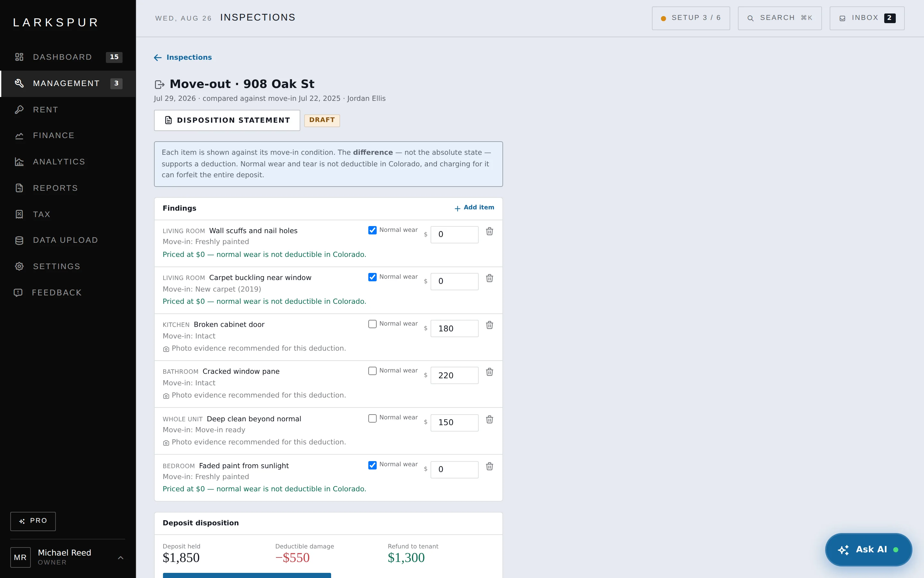
Task: Click the back arrow beside Inspections
Action: click(x=158, y=58)
